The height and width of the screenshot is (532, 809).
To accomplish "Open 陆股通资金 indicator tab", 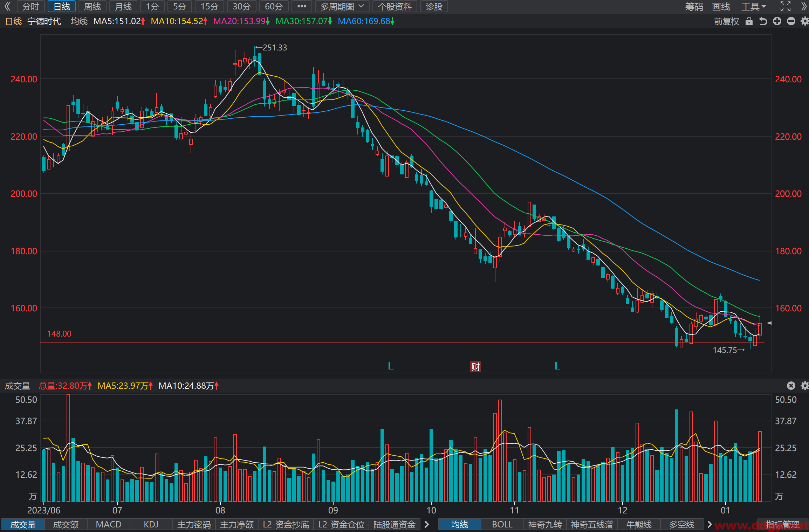I will coord(395,524).
